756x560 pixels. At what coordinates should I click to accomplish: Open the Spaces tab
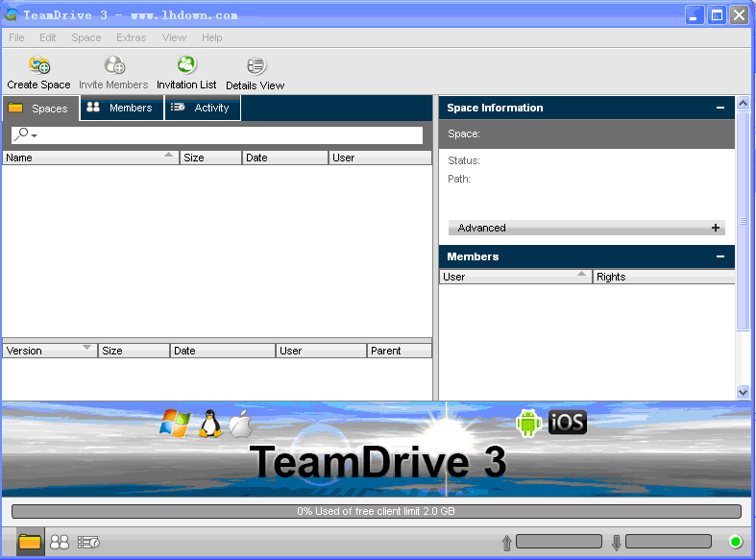[x=41, y=109]
